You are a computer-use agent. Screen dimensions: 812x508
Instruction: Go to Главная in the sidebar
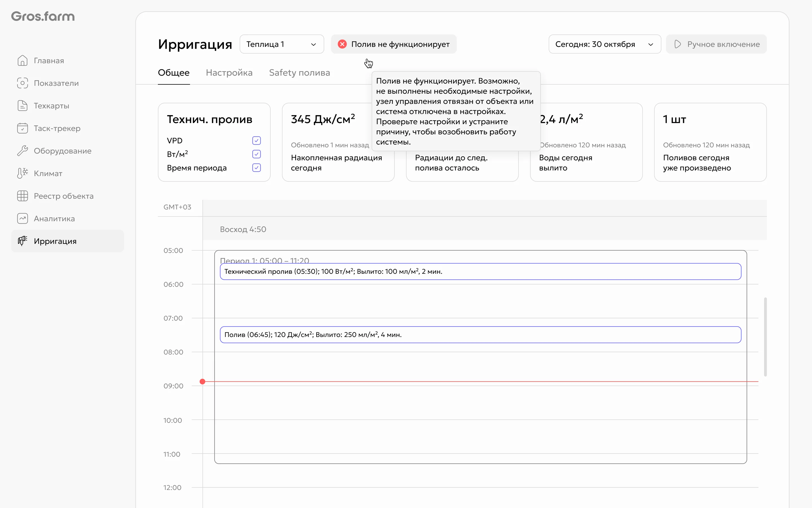click(x=67, y=60)
